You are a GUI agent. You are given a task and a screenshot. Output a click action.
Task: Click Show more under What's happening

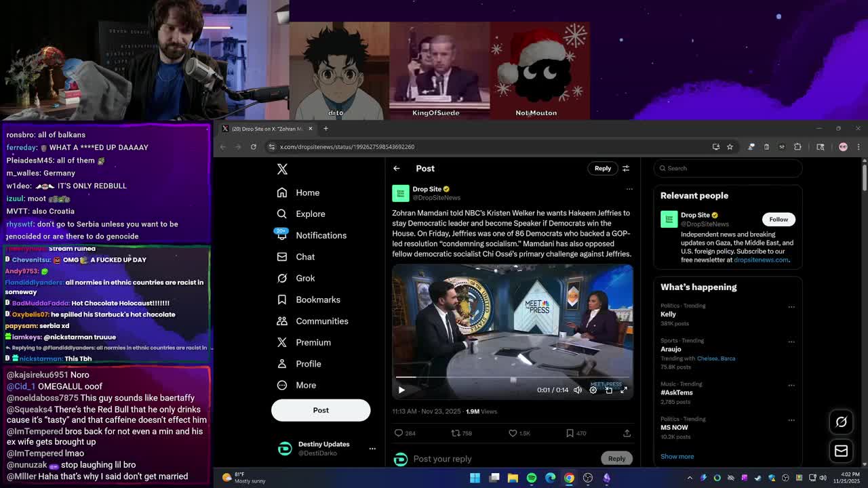(677, 456)
